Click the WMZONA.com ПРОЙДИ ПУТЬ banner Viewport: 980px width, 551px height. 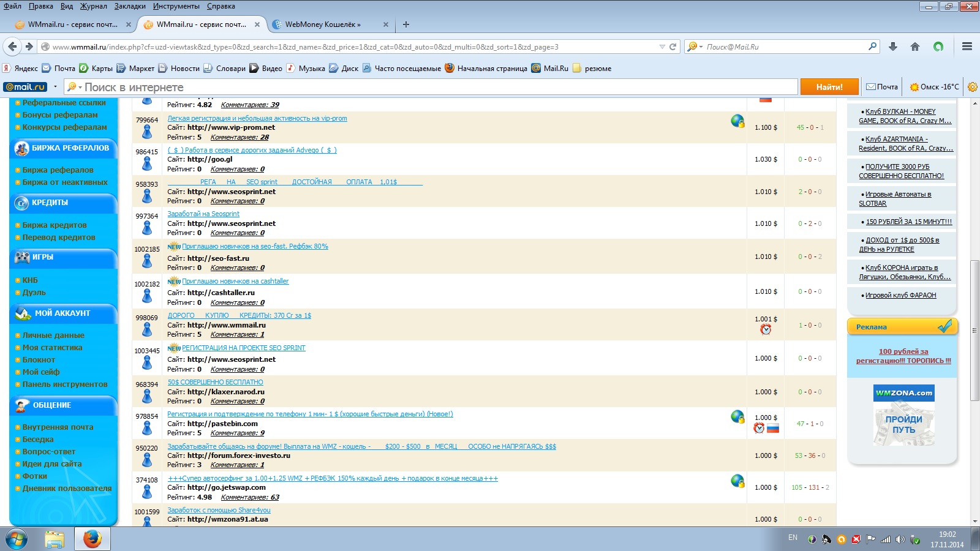point(904,415)
